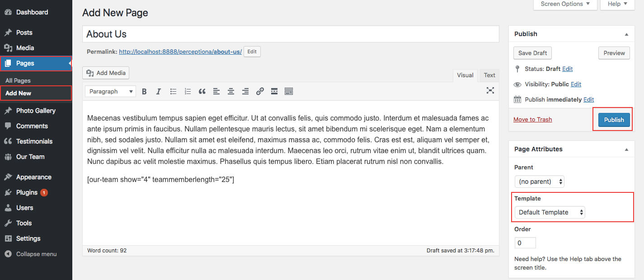Image resolution: width=644 pixels, height=280 pixels.
Task: Apply blockquote formatting
Action: 202,91
